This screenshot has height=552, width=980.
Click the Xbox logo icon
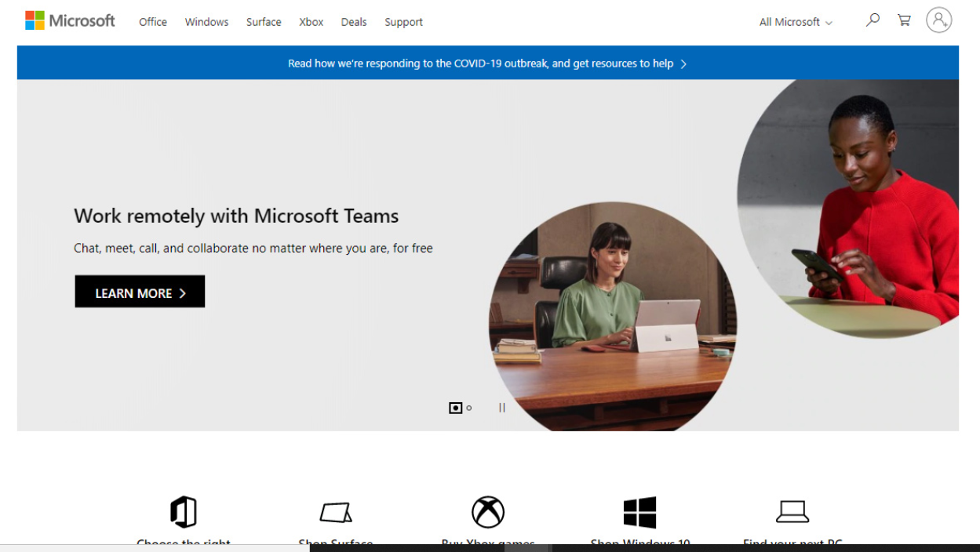[488, 512]
